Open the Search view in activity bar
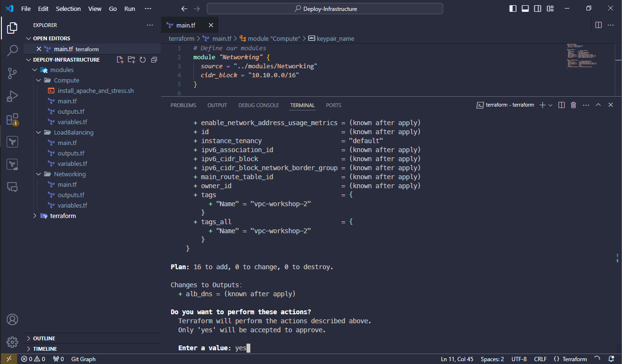Screen dimensions: 622x364 (x=12, y=50)
